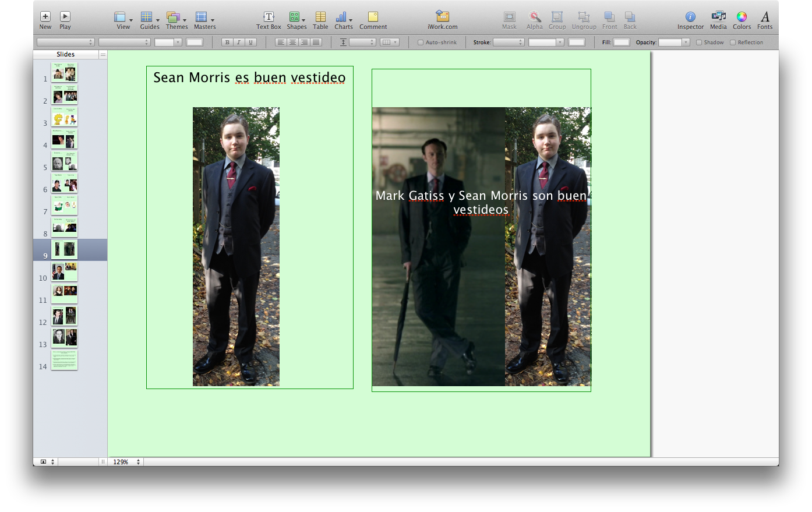This screenshot has height=512, width=812.
Task: Click the iWork.com toolbar button
Action: [442, 17]
